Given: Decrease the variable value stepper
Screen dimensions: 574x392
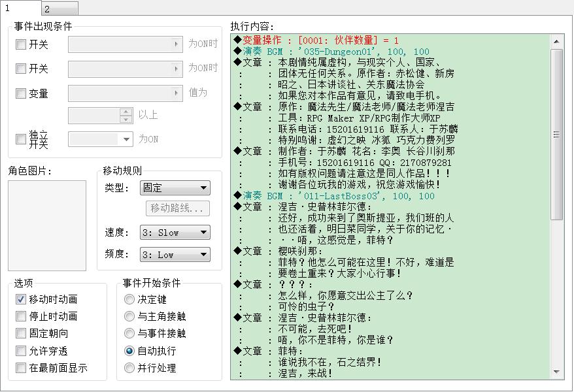Looking at the screenshot, I should [126, 119].
